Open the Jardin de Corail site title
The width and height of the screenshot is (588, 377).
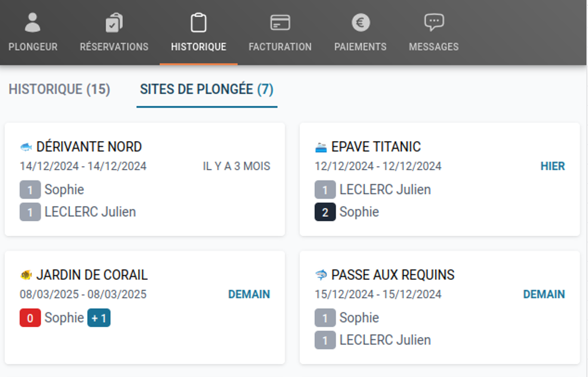coord(92,275)
